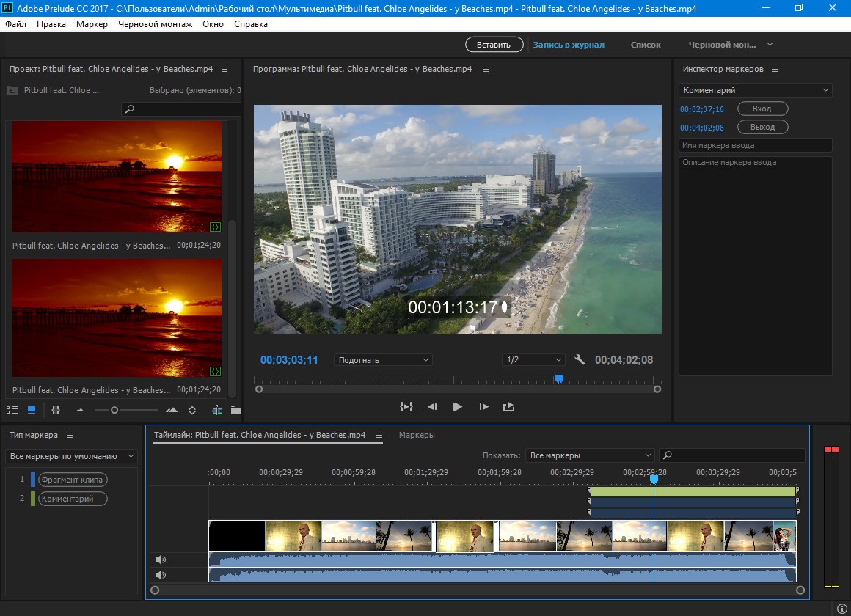Open the Marker Type panel menu
This screenshot has height=616, width=851.
point(70,436)
